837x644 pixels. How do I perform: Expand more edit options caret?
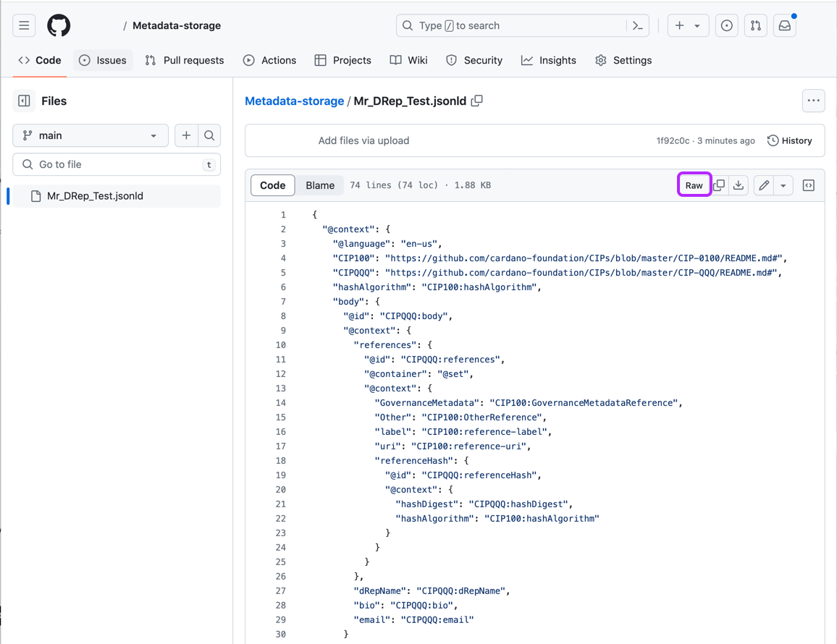pos(783,185)
